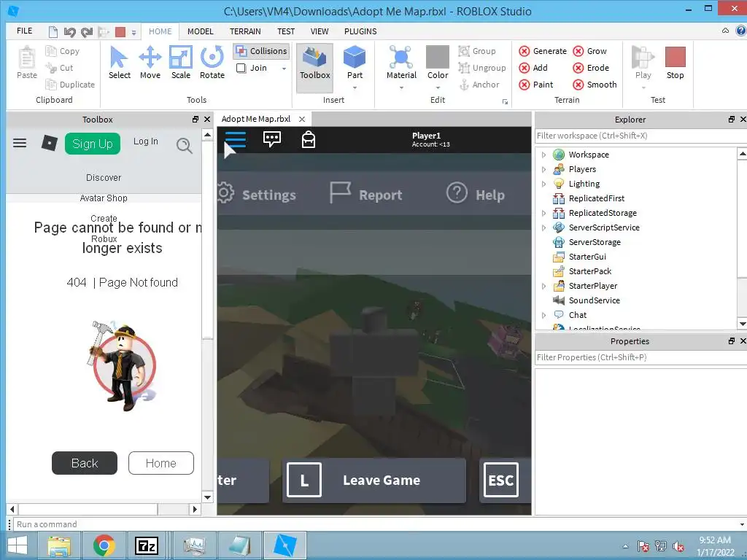The width and height of the screenshot is (747, 560).
Task: Expand the Players tree node
Action: tap(543, 169)
